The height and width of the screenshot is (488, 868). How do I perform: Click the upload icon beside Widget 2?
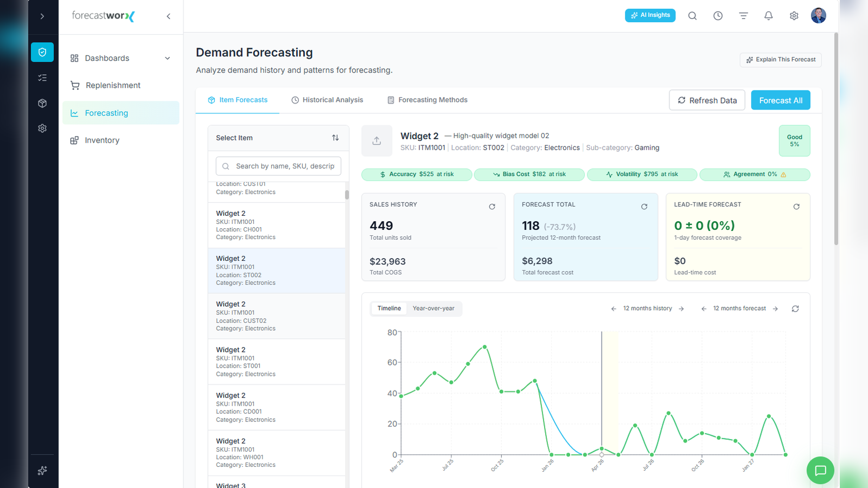click(x=376, y=141)
